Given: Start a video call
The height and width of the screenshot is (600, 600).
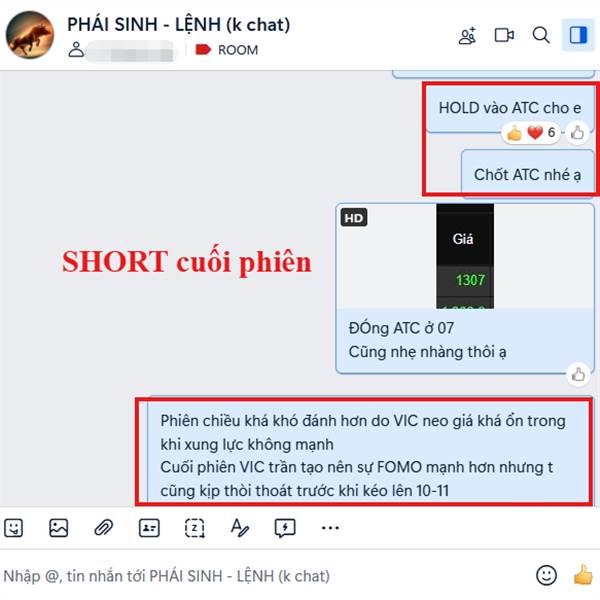Looking at the screenshot, I should coord(504,36).
